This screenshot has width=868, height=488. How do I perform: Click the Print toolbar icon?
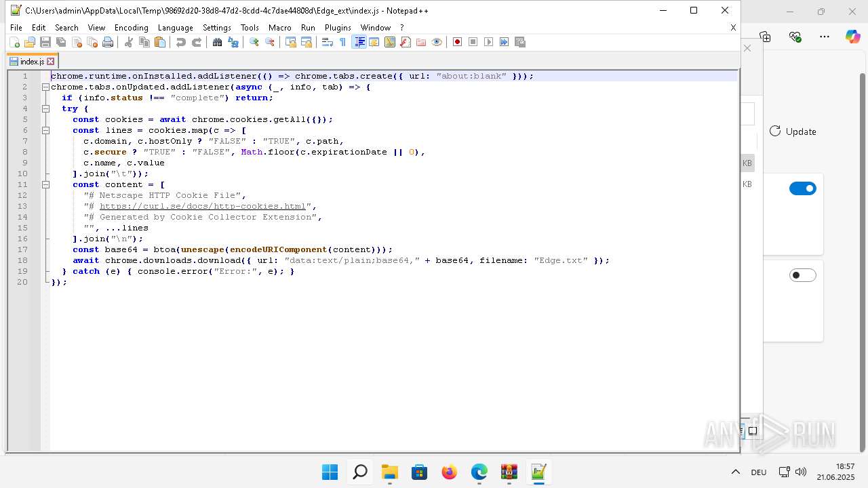pos(108,42)
